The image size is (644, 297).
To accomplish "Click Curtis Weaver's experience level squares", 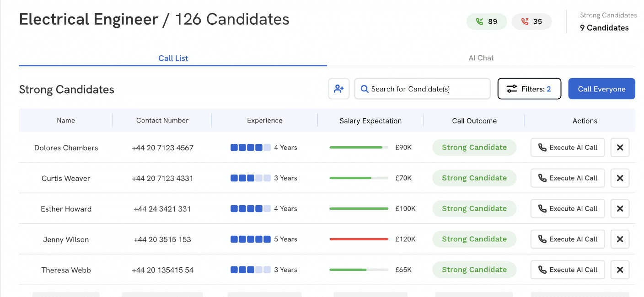I will 251,178.
